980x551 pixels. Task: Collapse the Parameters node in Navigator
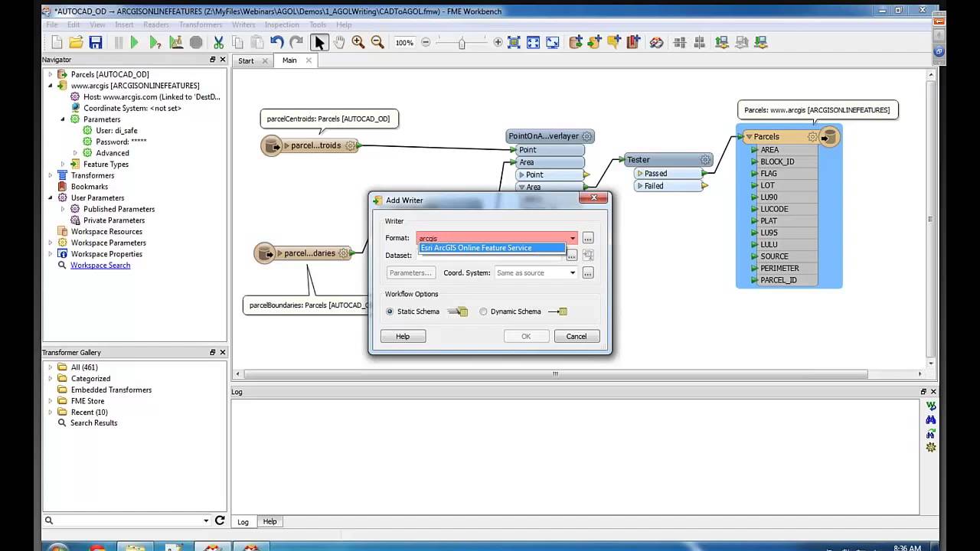(63, 119)
